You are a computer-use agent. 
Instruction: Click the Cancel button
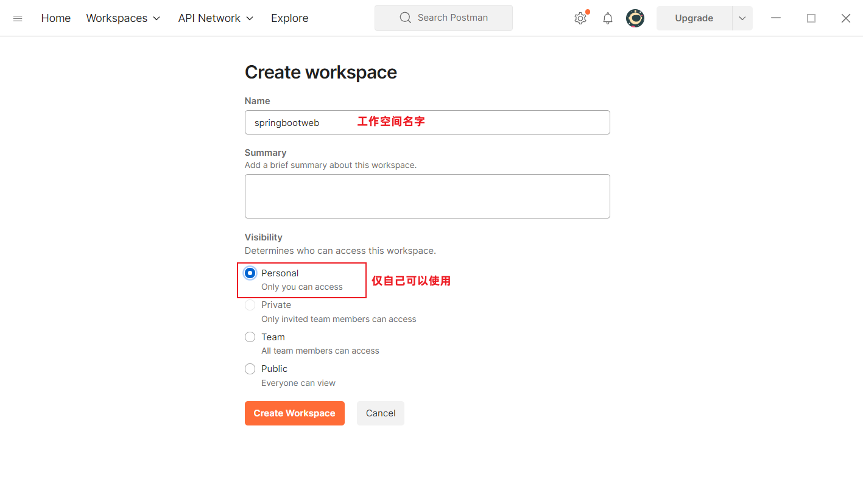pos(381,413)
